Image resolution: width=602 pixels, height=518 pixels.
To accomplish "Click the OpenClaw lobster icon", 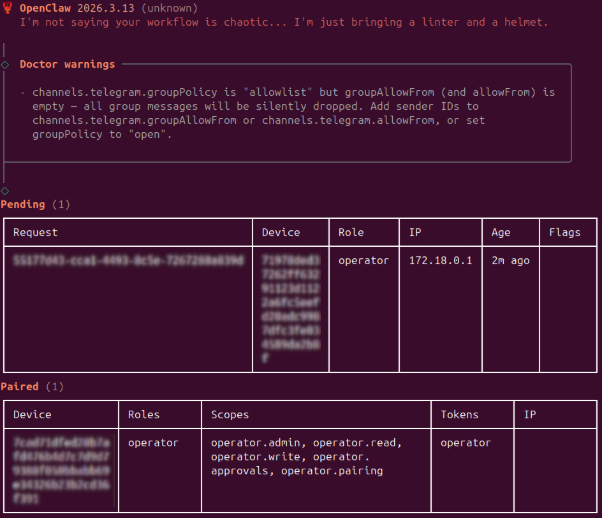I will pos(7,7).
